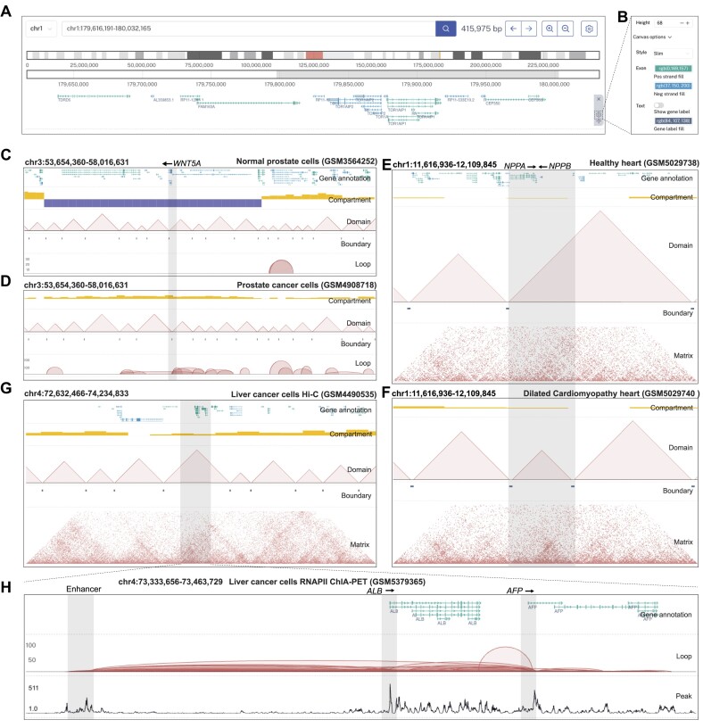Open the Style dropdown showing Slim
The width and height of the screenshot is (703, 728).
pyautogui.click(x=673, y=54)
